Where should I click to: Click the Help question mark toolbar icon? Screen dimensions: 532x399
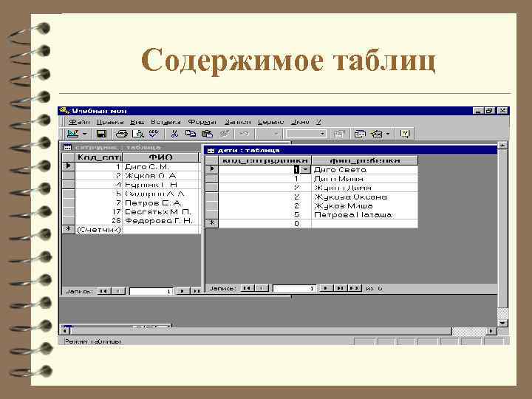405,134
